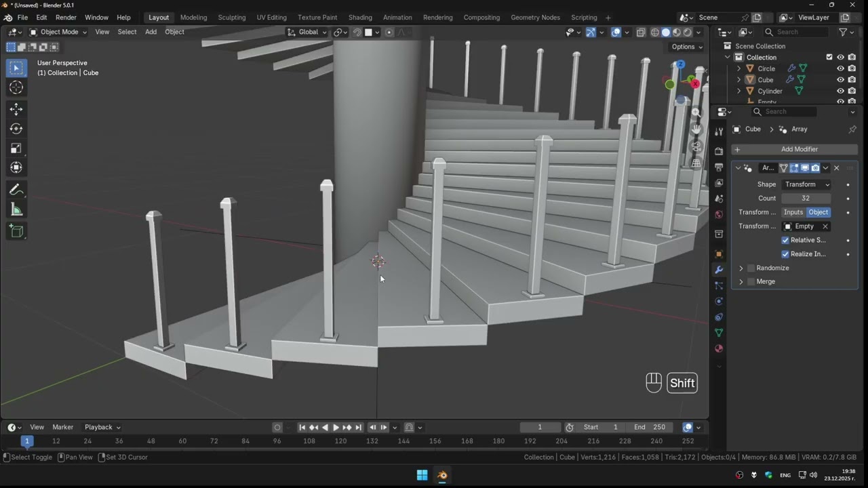The image size is (868, 488).
Task: Expand the Merge subpanel
Action: tap(741, 282)
